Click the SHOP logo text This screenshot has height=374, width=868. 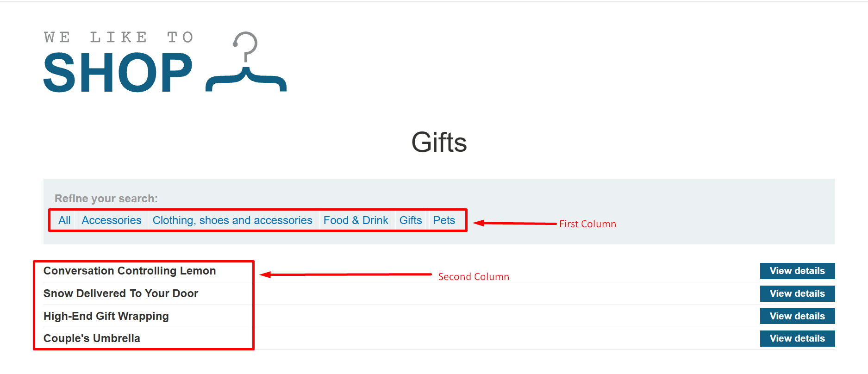(x=118, y=73)
